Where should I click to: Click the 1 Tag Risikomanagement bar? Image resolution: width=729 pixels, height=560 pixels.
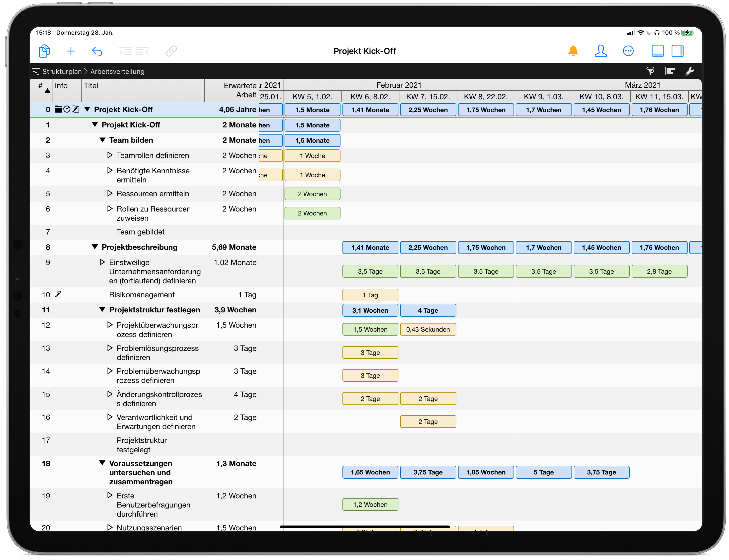tap(370, 295)
